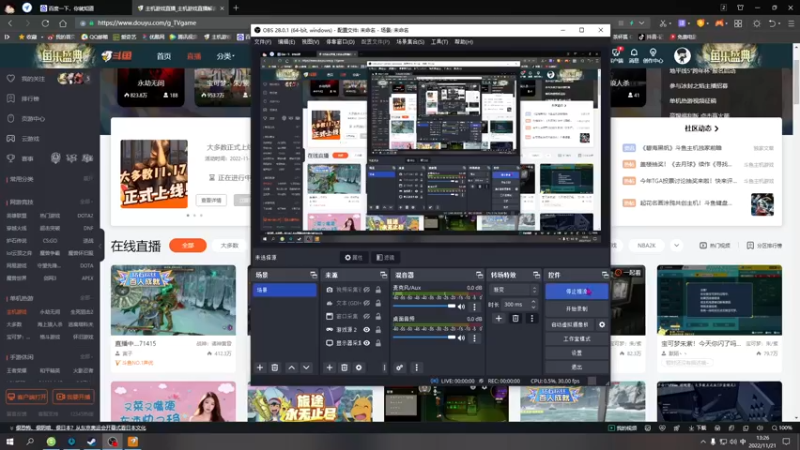Click the Exit button in Controls

[577, 367]
